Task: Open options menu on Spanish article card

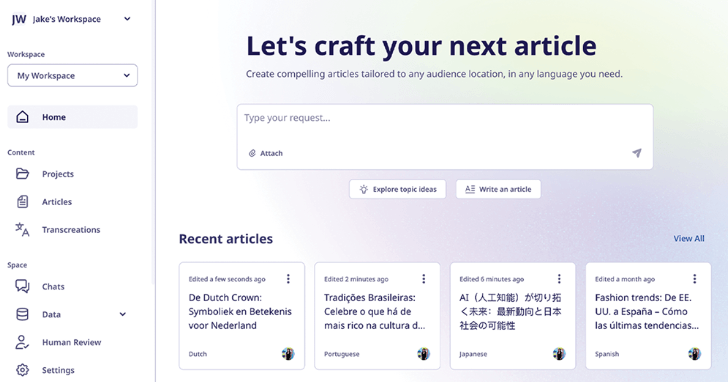Action: click(695, 278)
